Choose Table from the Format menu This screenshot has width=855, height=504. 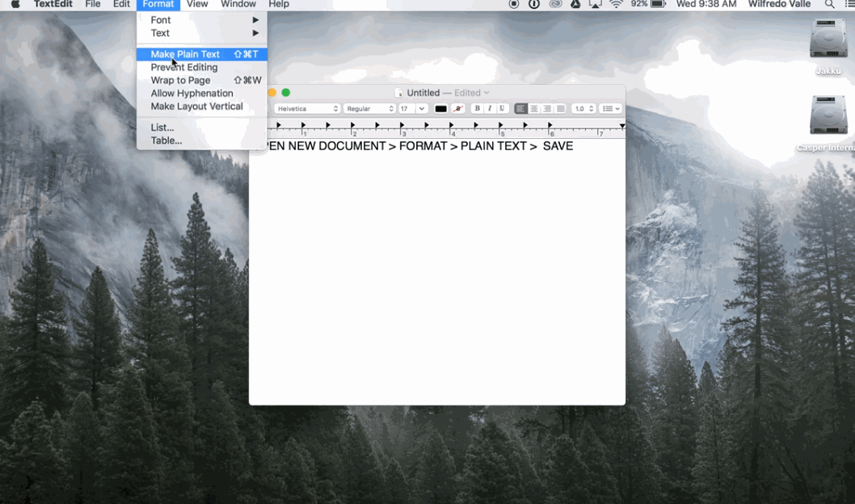166,140
